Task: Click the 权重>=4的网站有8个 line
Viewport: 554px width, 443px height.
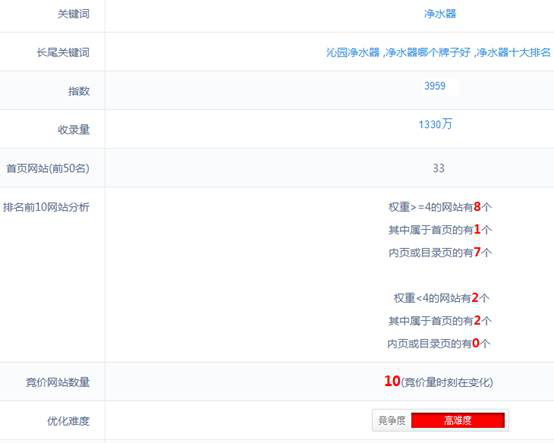Action: [440, 207]
